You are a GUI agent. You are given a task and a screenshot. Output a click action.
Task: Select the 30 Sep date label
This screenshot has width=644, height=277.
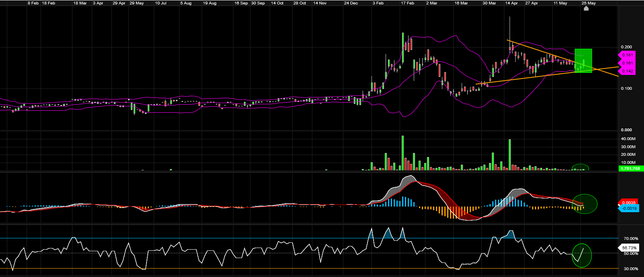(x=258, y=3)
